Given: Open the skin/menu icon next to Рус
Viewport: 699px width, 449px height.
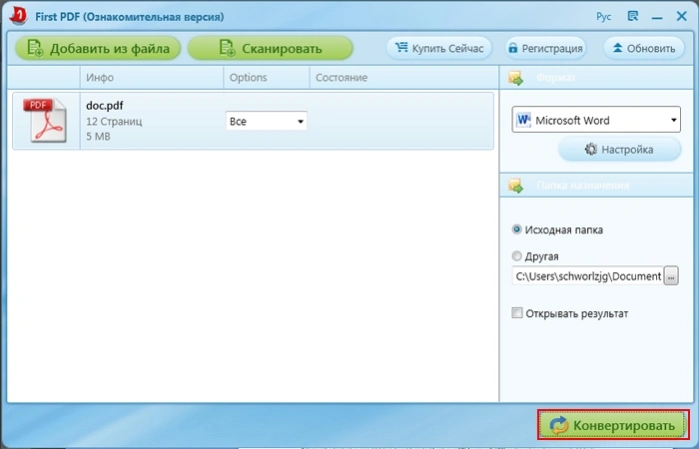Looking at the screenshot, I should click(633, 16).
